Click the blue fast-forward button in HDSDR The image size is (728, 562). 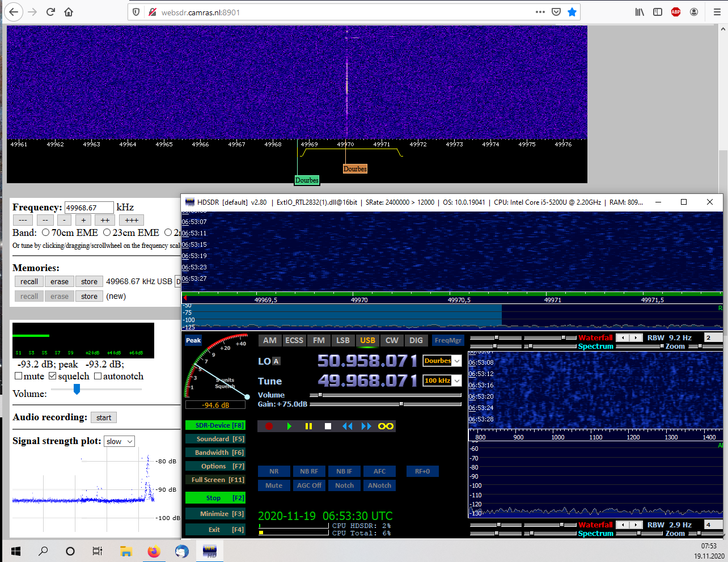pos(366,426)
